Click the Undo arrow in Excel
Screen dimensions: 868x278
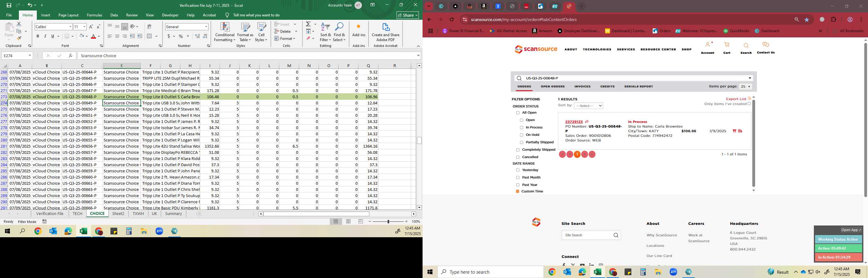[x=30, y=5]
